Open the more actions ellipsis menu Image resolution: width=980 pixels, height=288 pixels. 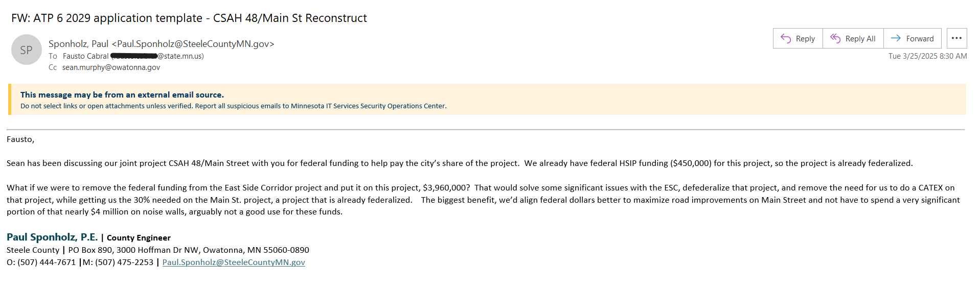tap(956, 38)
